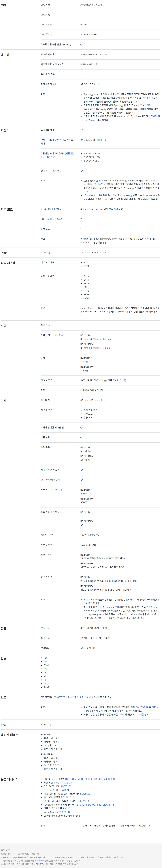Select the exFAT external drive entry
This screenshot has height=868, width=162.
click(87, 298)
